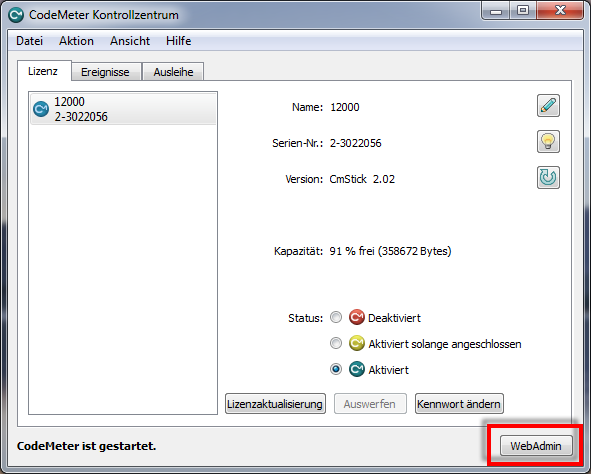Click the Auswerfen button
Screen dimensions: 591x474
point(370,404)
